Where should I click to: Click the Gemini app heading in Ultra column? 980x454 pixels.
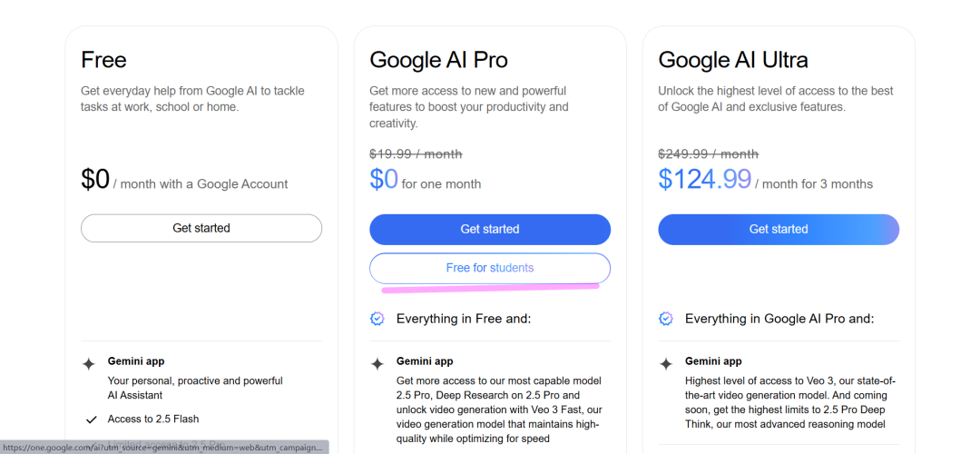click(713, 361)
